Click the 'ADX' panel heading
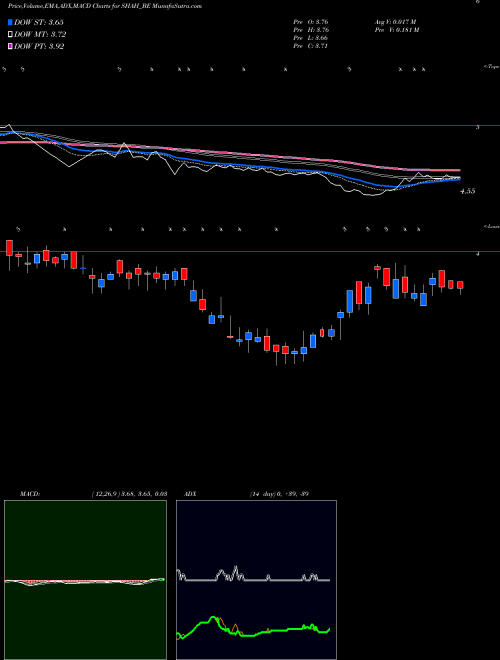The image size is (500, 660). (190, 494)
